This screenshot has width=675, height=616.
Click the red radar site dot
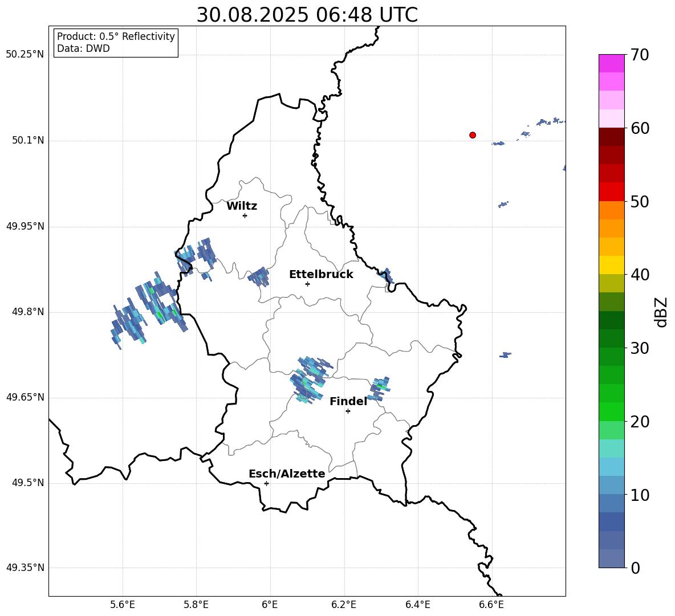(x=473, y=135)
